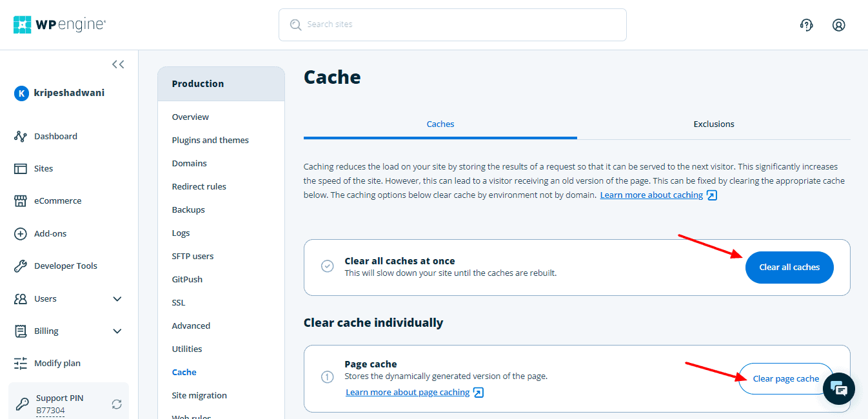Regenerate Support PIN with refresh icon
This screenshot has height=419, width=868.
coord(117,404)
